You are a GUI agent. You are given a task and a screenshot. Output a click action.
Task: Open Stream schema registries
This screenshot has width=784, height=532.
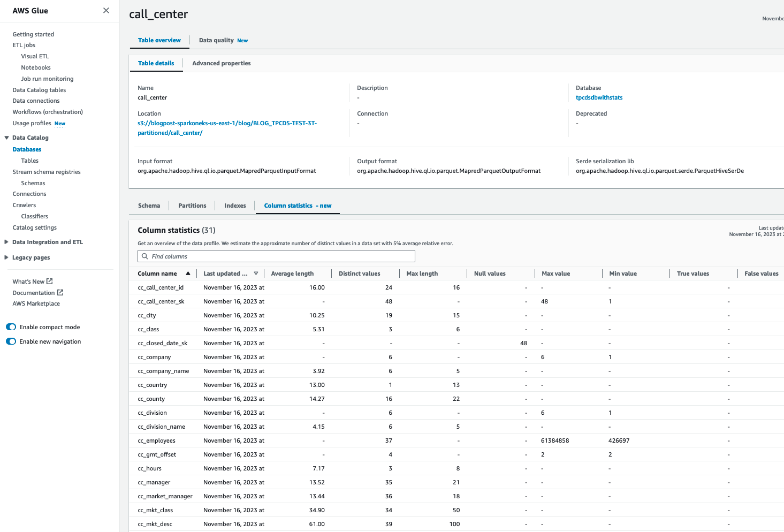point(47,172)
